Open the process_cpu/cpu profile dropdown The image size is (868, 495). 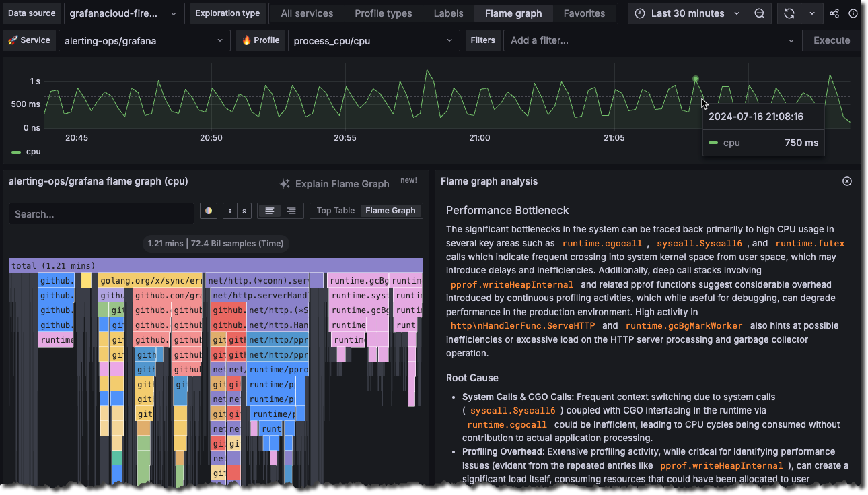click(373, 40)
